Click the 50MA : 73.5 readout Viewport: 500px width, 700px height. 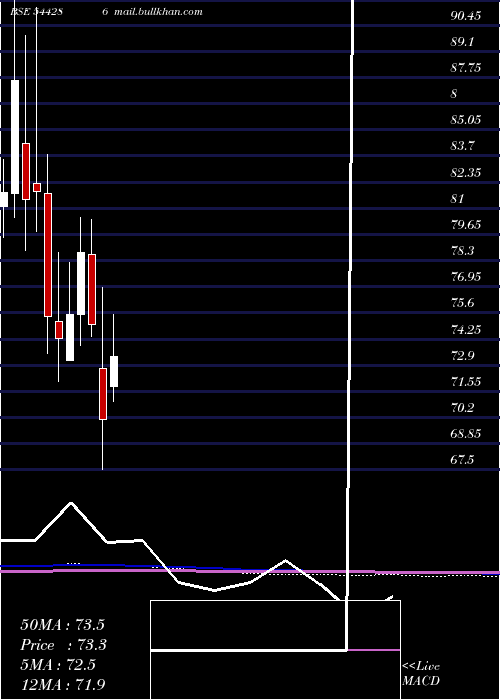62,625
